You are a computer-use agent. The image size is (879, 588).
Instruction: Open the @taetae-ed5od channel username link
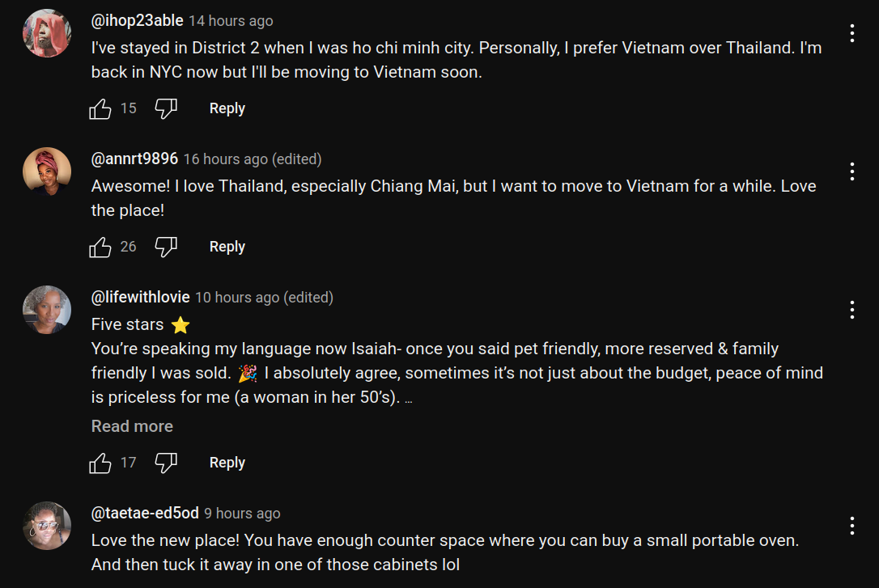(x=145, y=513)
